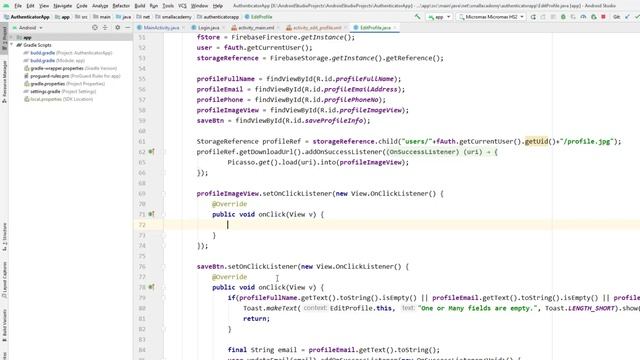Click the EditProfile breadcrumb
The height and width of the screenshot is (360, 640).
[259, 17]
